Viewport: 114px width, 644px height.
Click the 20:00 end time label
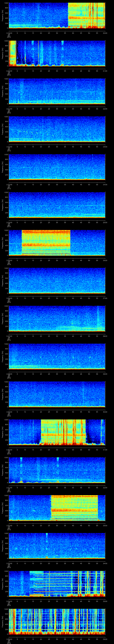point(105,33)
